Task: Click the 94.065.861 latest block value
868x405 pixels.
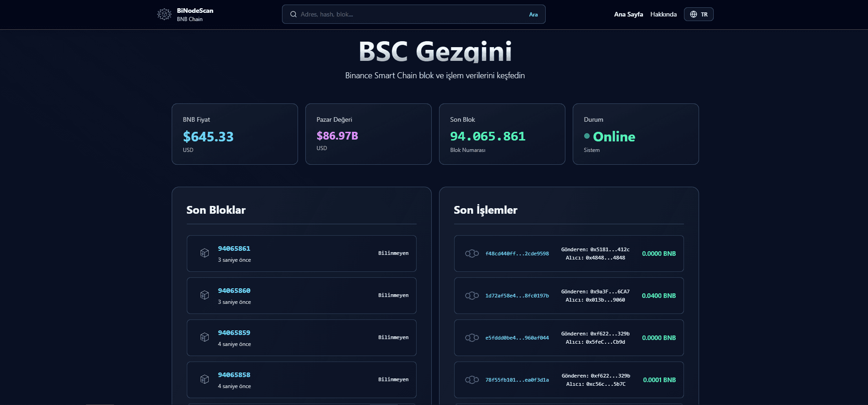Action: click(x=488, y=136)
